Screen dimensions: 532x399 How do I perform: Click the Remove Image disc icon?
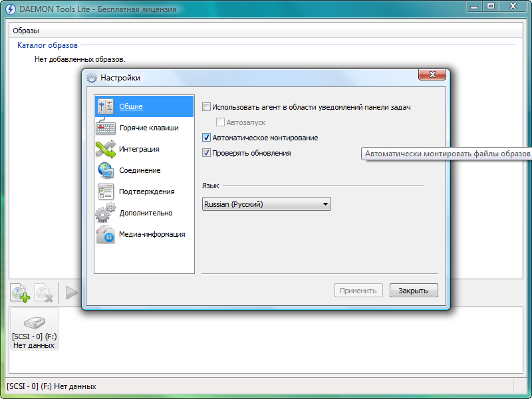point(44,293)
